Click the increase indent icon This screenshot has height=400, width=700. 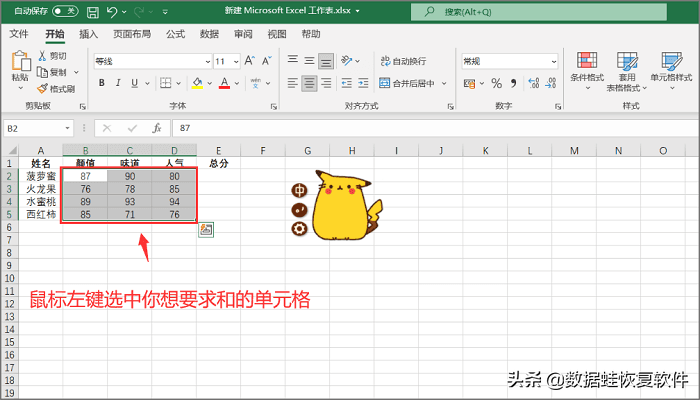coord(363,83)
